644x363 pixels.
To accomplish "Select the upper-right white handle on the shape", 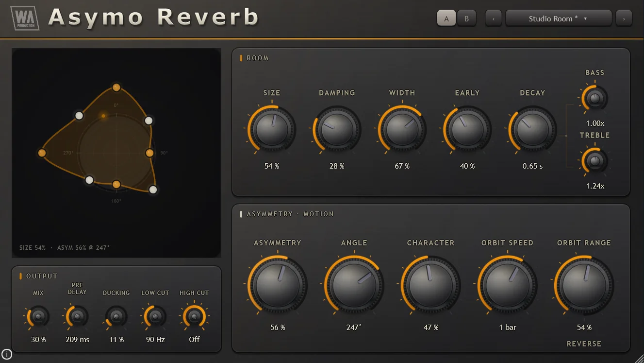I will [149, 121].
